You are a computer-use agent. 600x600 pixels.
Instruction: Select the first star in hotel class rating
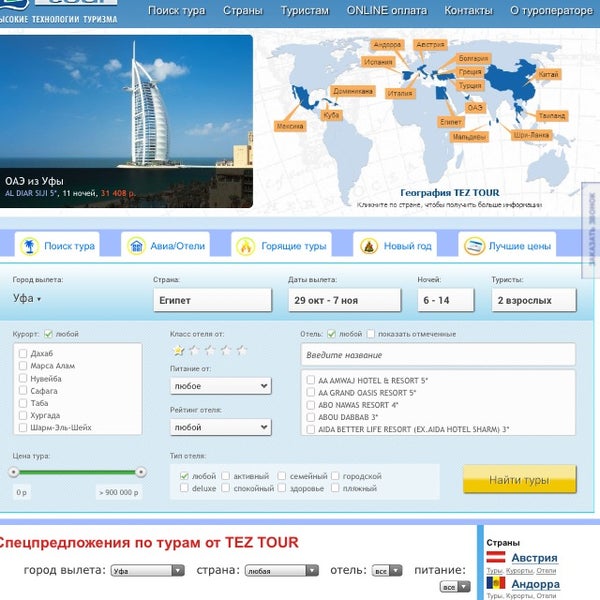179,350
